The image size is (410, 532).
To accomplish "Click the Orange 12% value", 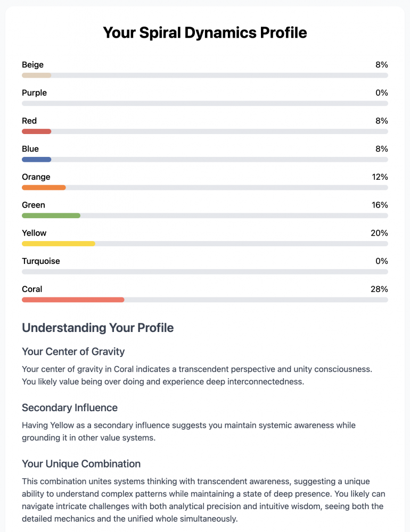I will click(380, 177).
